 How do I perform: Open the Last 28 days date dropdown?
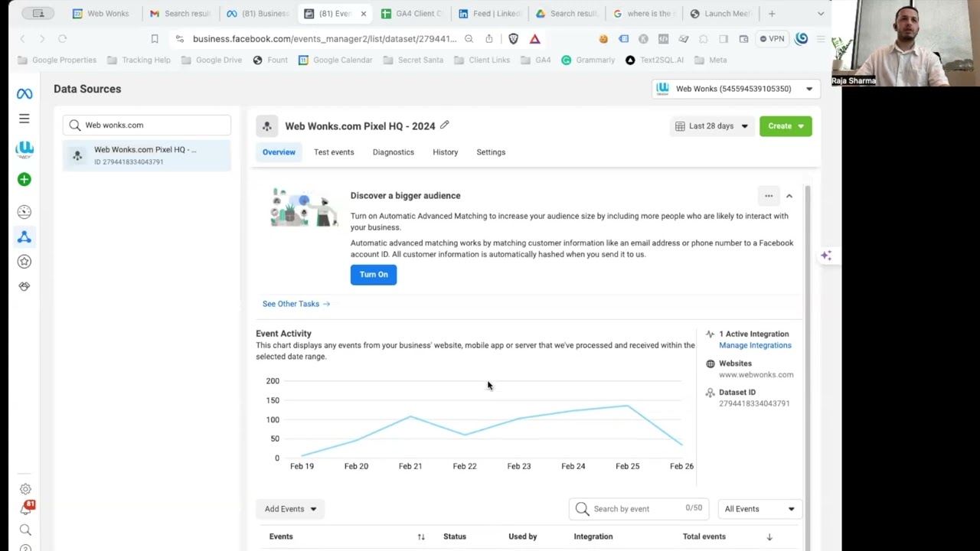click(x=712, y=126)
